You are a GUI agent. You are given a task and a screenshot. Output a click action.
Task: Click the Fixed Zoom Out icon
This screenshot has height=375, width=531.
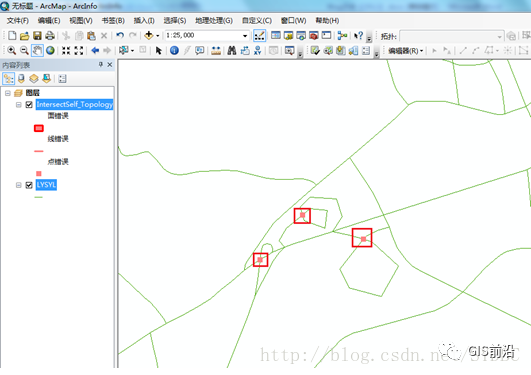point(79,50)
